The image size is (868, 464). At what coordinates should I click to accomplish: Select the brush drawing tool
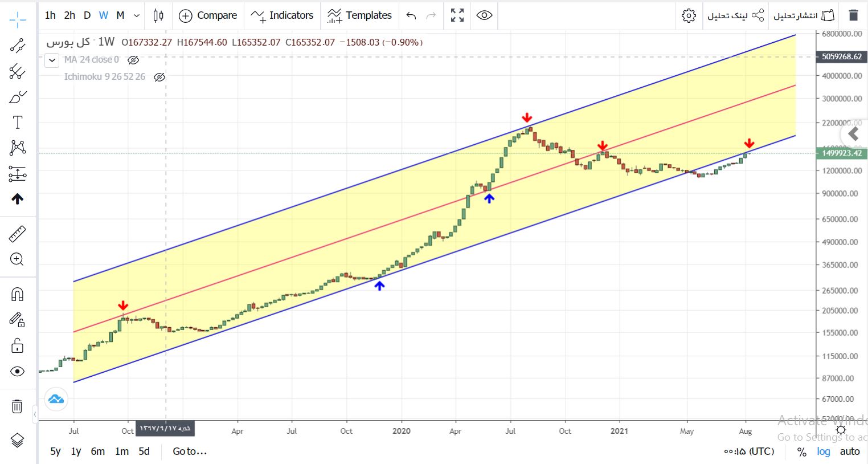coord(18,97)
